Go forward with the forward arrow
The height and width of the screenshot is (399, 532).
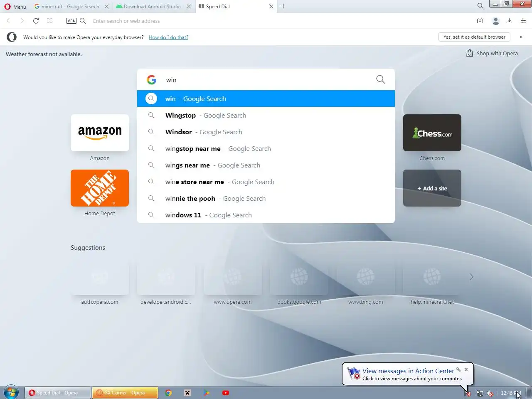tap(22, 21)
